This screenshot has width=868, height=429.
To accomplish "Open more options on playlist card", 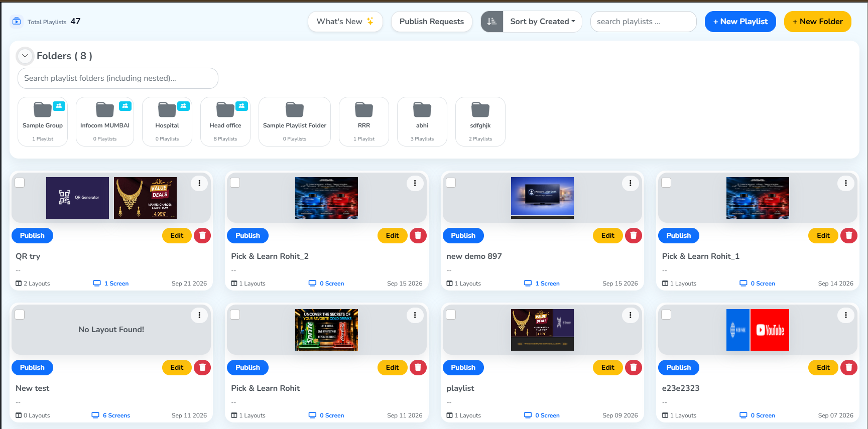I will pos(631,315).
